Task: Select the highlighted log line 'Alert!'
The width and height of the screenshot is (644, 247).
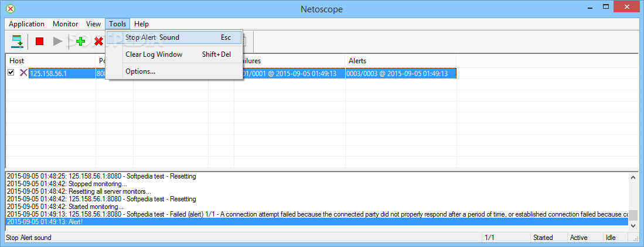Action: click(x=317, y=222)
